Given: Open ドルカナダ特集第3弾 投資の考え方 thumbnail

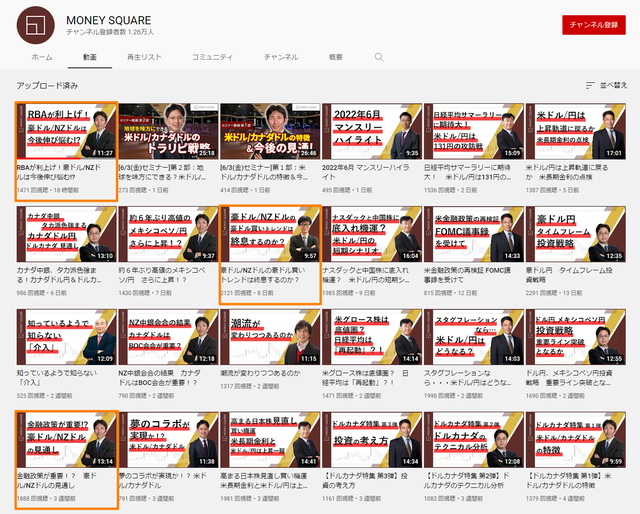Looking at the screenshot, I should (372, 440).
